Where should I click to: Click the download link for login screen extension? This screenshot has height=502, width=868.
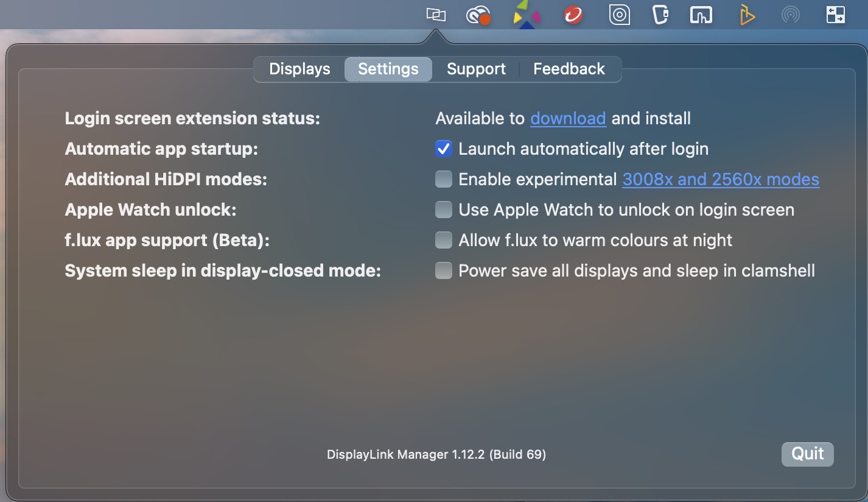(x=567, y=118)
